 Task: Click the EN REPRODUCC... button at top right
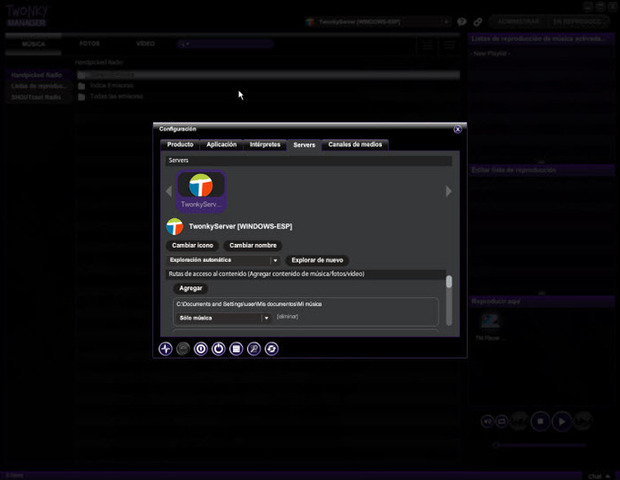pos(578,21)
